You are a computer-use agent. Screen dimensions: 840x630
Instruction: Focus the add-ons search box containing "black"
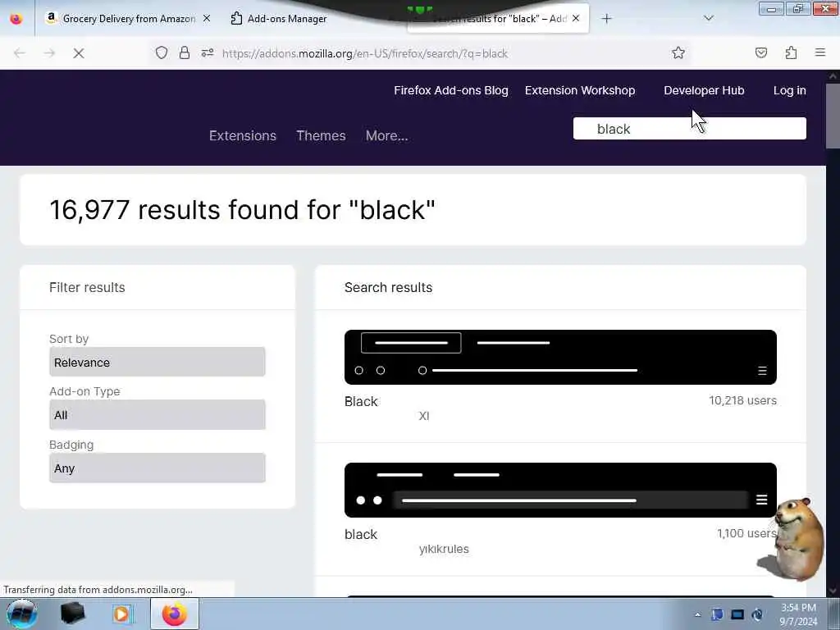click(x=689, y=129)
